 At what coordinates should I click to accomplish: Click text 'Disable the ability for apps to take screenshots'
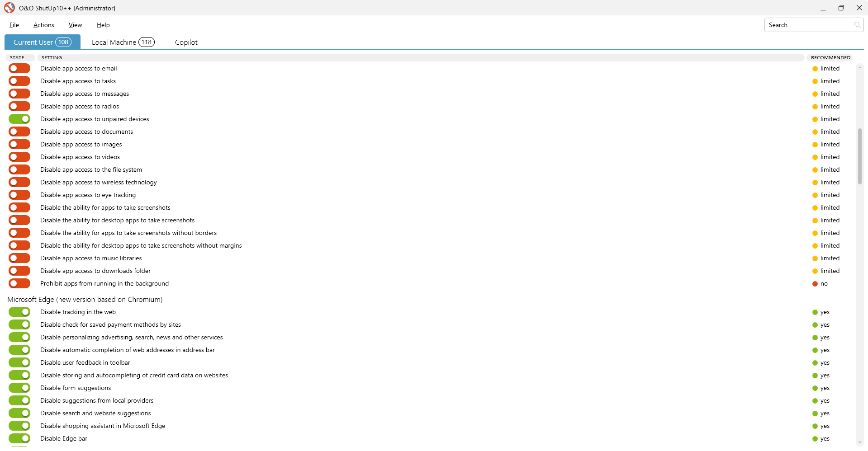pos(105,207)
